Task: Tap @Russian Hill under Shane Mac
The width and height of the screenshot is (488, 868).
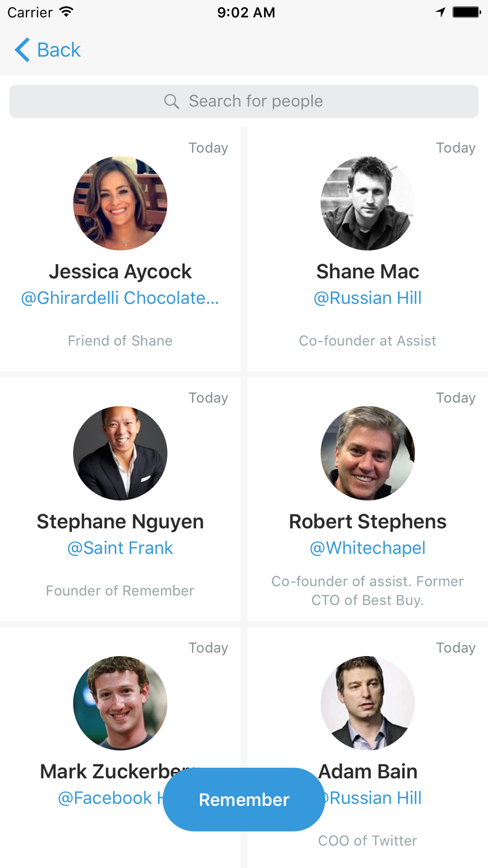Action: (x=367, y=298)
